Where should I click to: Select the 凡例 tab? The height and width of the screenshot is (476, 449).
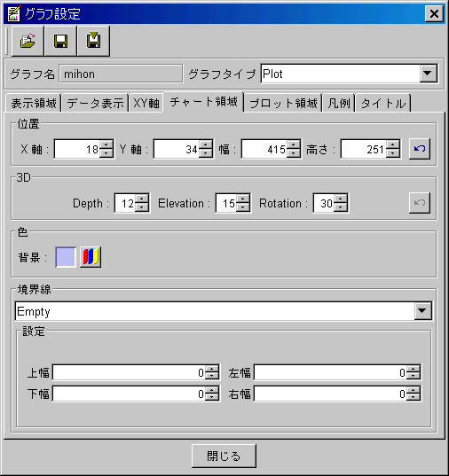coord(339,103)
